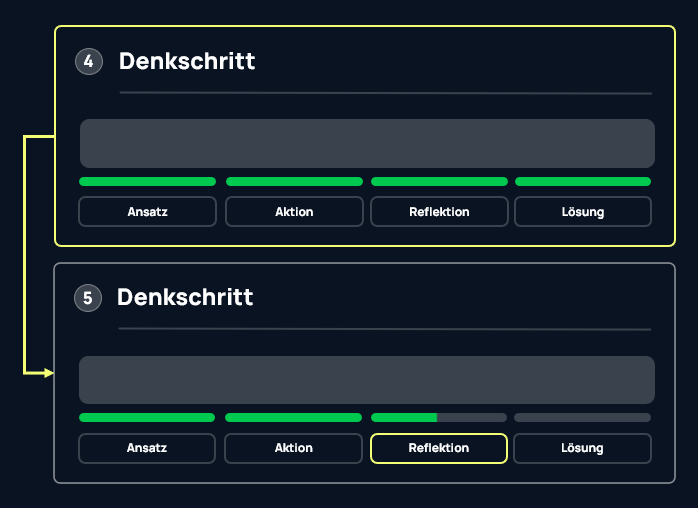
Task: Click the yellow arrowhead pointing to step 5
Action: (48, 373)
